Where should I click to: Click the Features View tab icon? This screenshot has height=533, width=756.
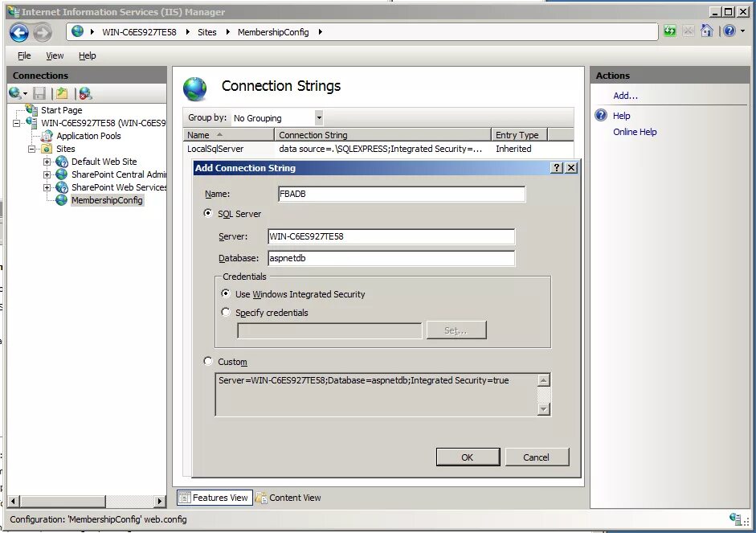[x=185, y=498]
